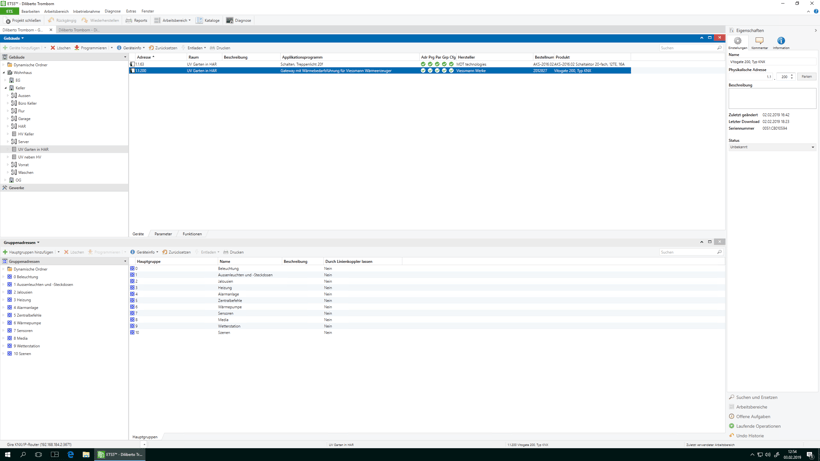Open the Extras menu
This screenshot has height=461, width=820.
(131, 11)
